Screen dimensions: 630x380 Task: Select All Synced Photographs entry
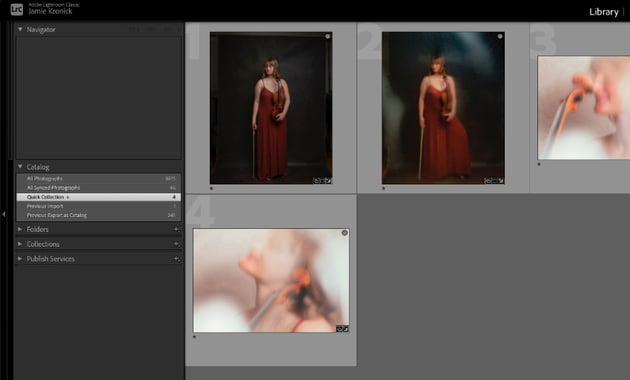pyautogui.click(x=98, y=188)
